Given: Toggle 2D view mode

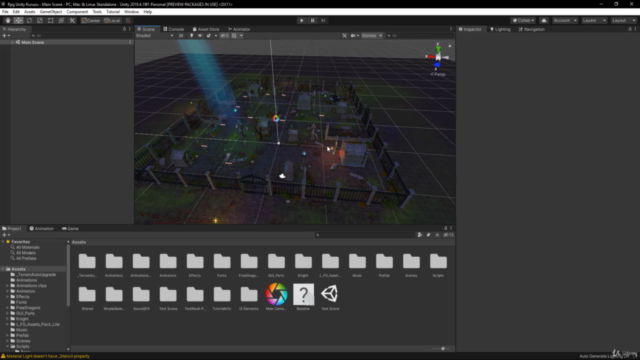Looking at the screenshot, I should pos(181,36).
